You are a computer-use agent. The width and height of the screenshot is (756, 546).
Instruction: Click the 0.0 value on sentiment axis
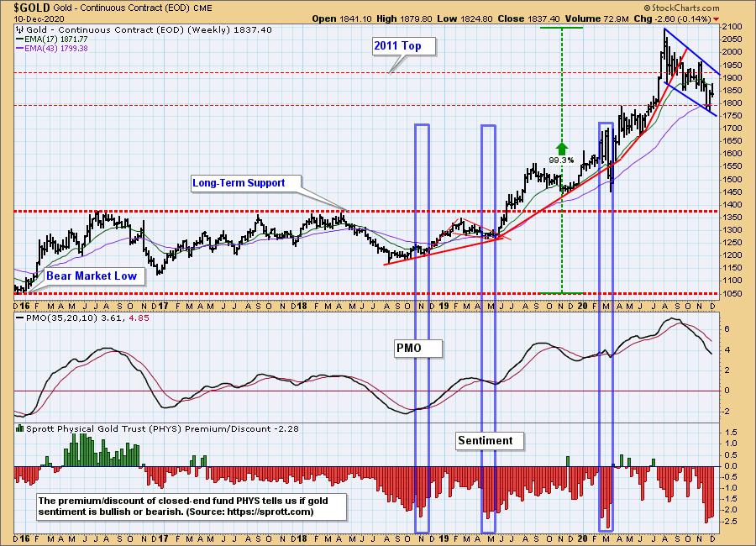click(731, 466)
